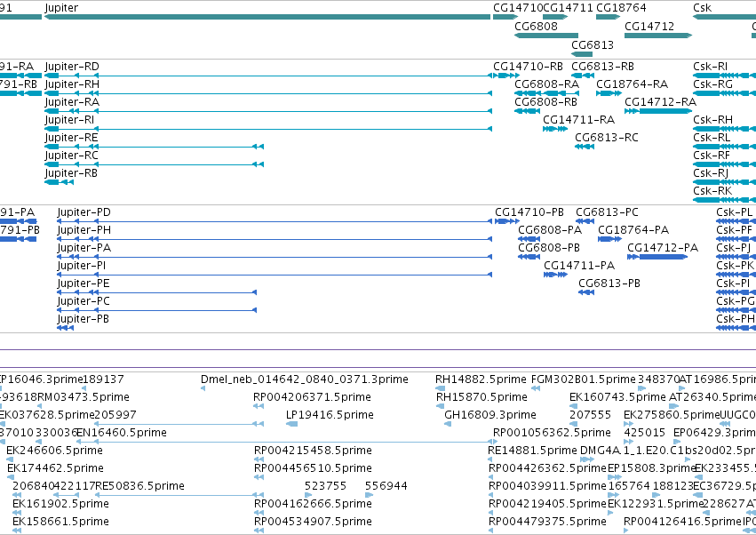Click protein Csk-PL

tap(736, 221)
